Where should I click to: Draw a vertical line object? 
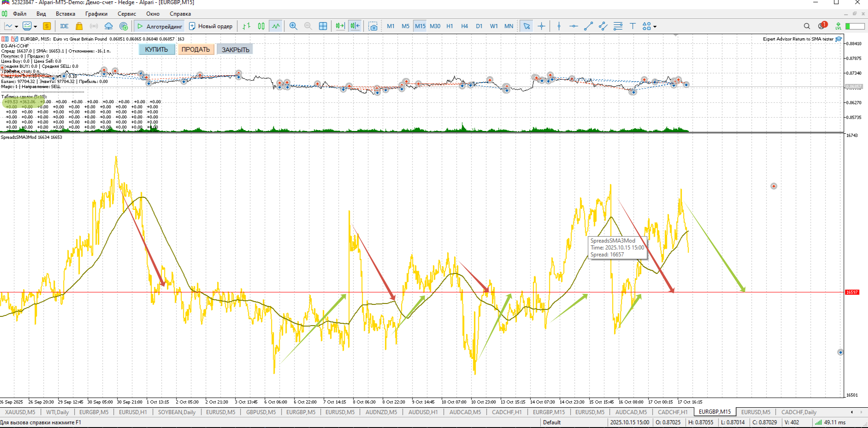coord(559,26)
